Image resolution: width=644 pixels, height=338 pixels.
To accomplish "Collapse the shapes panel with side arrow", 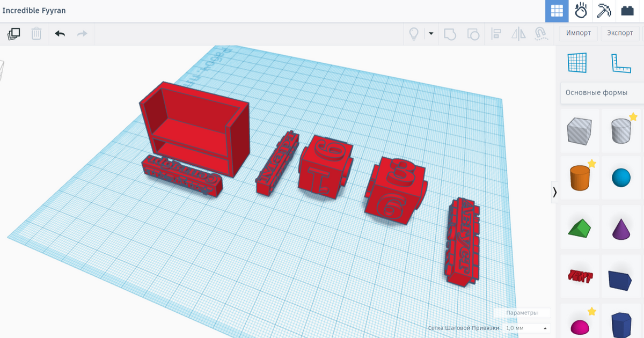I will 555,192.
